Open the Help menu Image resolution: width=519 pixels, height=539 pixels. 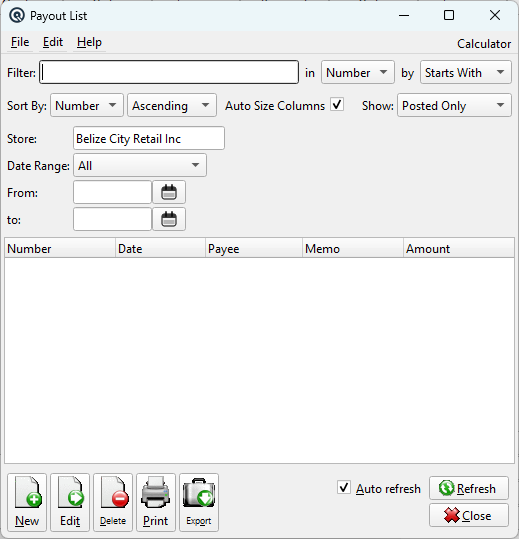[89, 42]
